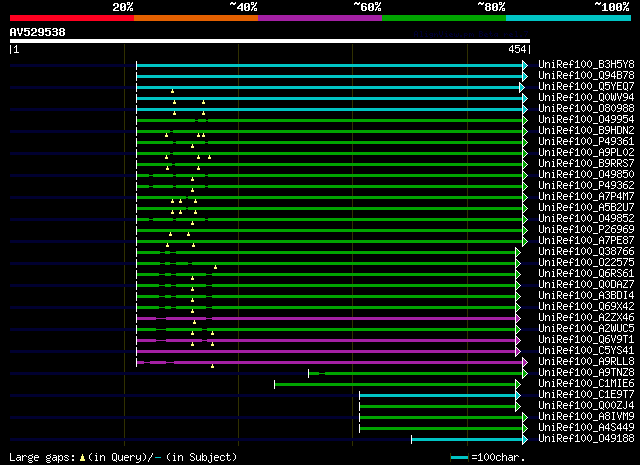Open hit UniRef100_Q94B78
Screen dimensions: 640x465
coord(586,76)
